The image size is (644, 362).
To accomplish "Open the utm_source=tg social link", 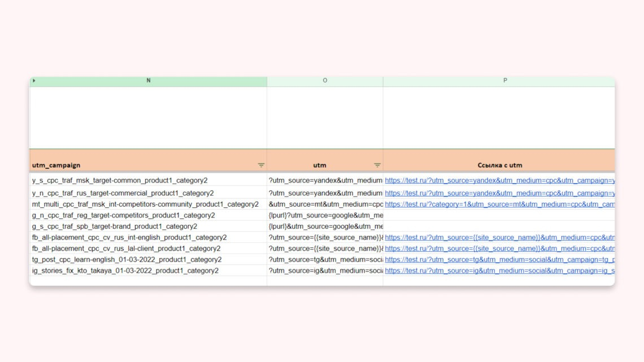I will tap(499, 259).
